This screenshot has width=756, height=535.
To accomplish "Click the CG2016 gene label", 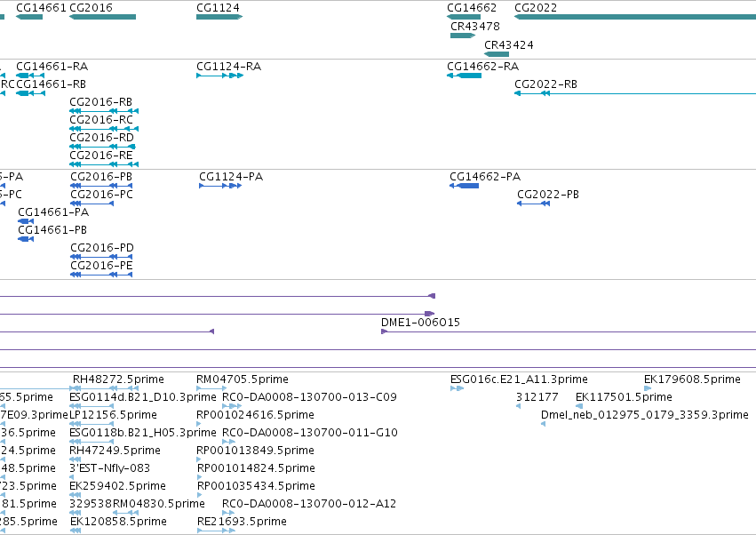I will click(x=92, y=8).
